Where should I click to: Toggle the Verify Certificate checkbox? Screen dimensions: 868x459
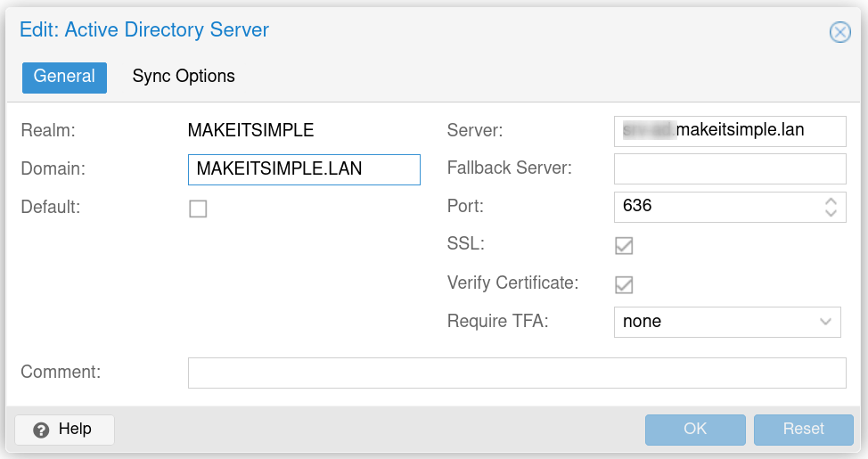tap(624, 284)
